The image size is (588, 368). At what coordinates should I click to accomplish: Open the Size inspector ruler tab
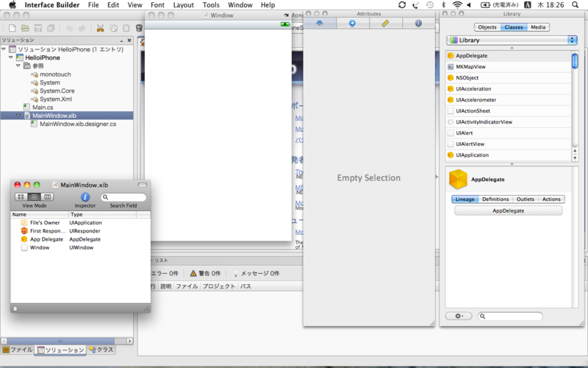pyautogui.click(x=385, y=24)
